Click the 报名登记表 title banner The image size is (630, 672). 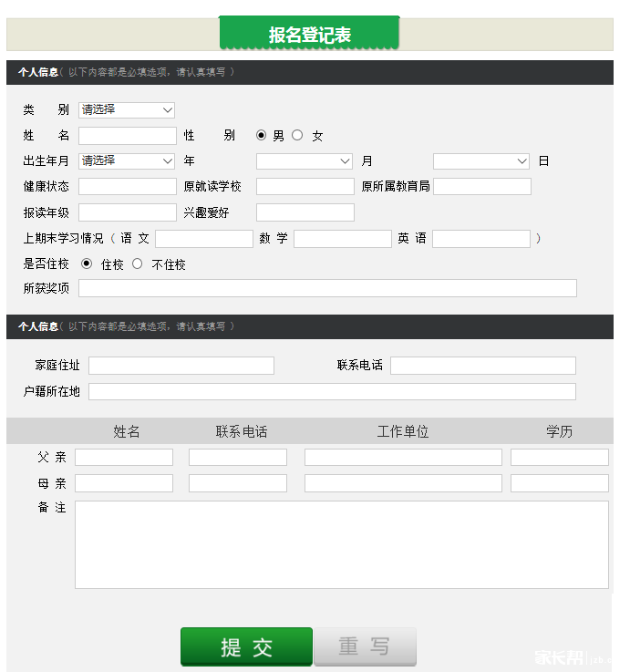click(309, 35)
